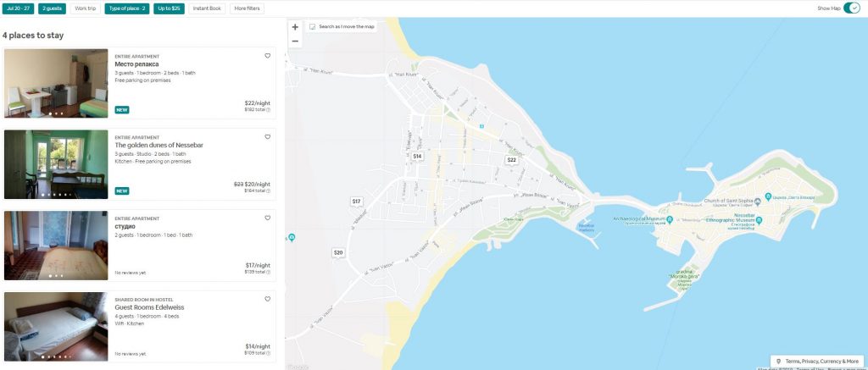Toggle the Instant Book filter
Viewport: 868px width, 370px height.
pyautogui.click(x=207, y=8)
